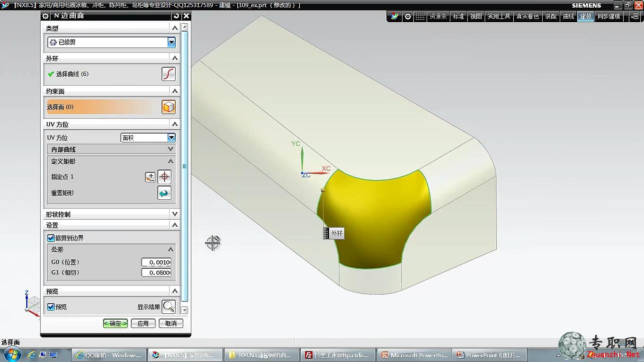Viewport: 644px width, 362px height.
Task: Collapse the 约束面 section
Action: coord(175,91)
